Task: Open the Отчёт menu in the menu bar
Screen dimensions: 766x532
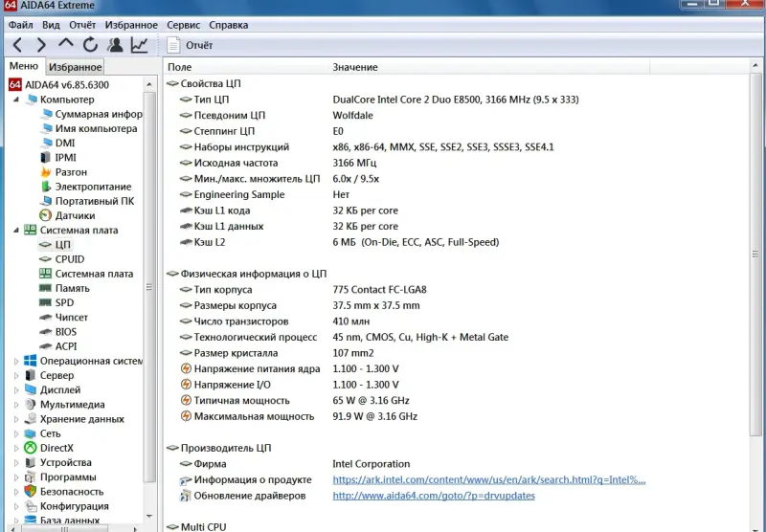Action: click(x=82, y=25)
